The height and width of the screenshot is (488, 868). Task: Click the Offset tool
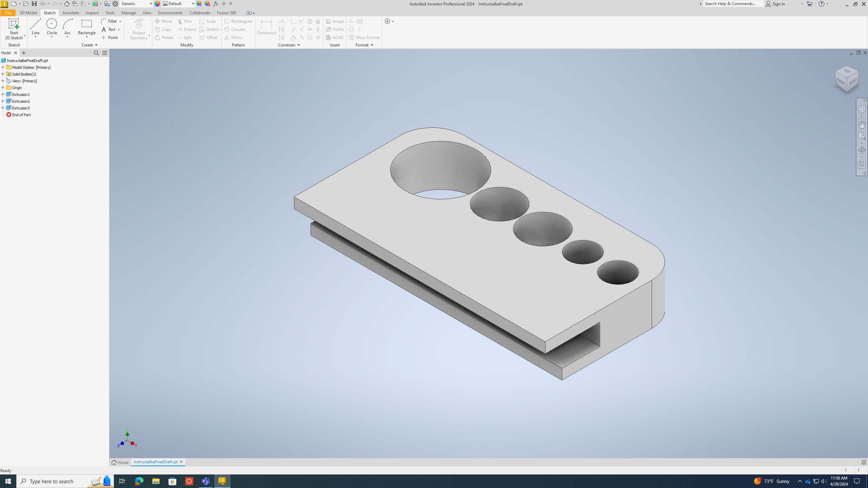click(209, 38)
